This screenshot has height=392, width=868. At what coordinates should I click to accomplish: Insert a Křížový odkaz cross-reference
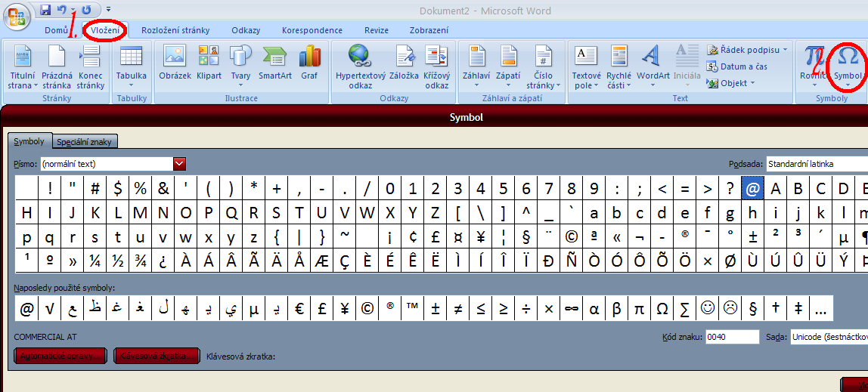point(437,67)
